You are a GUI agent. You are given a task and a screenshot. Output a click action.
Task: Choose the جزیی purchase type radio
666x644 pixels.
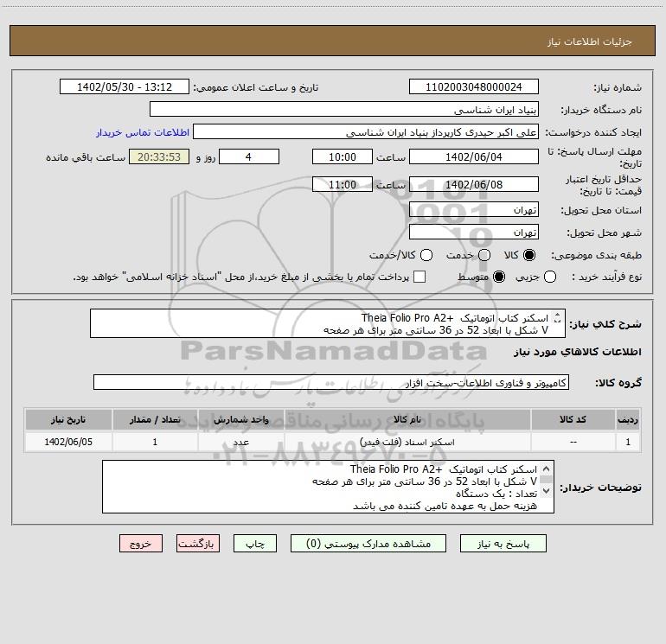(x=550, y=277)
